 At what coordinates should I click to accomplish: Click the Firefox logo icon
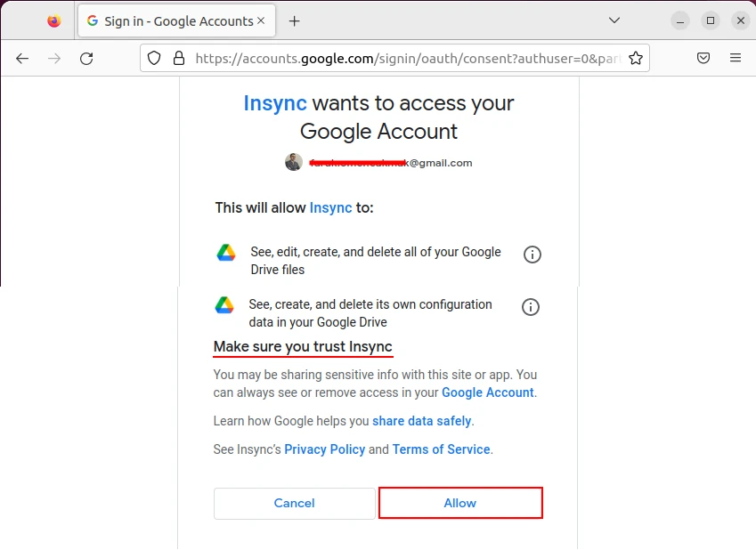[x=54, y=21]
